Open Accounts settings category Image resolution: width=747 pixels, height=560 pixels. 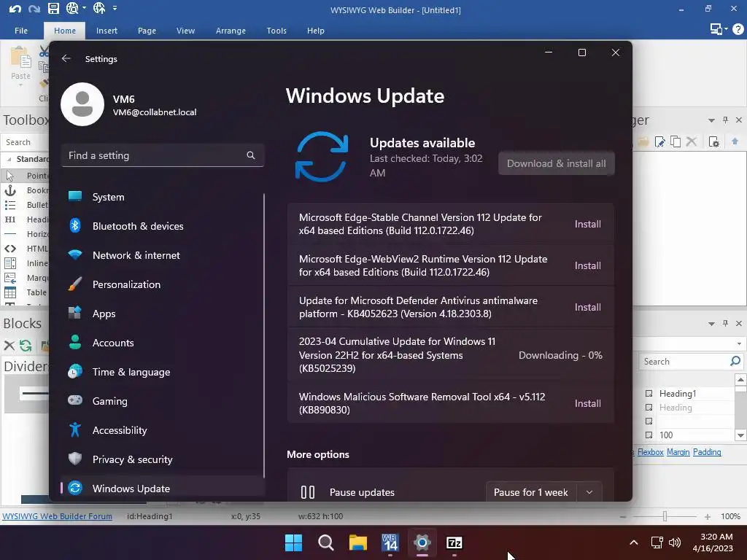163,343
